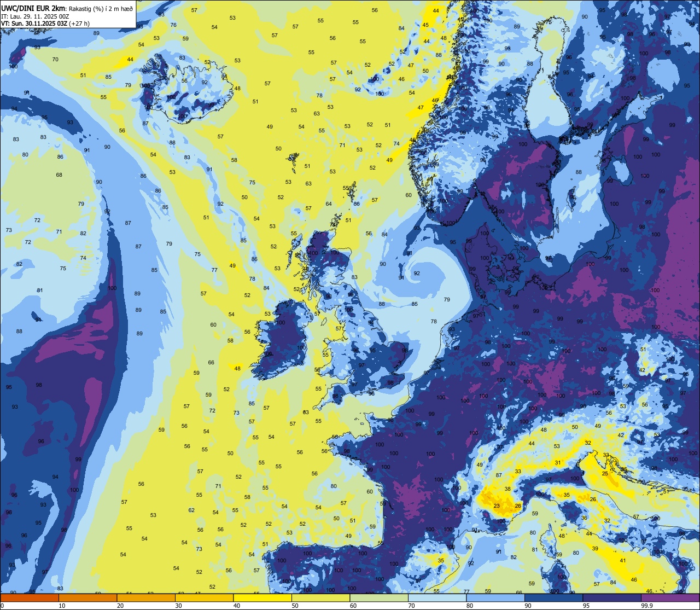Click the humidity value '41' on the map
This screenshot has height=610, width=700.
click(622, 560)
